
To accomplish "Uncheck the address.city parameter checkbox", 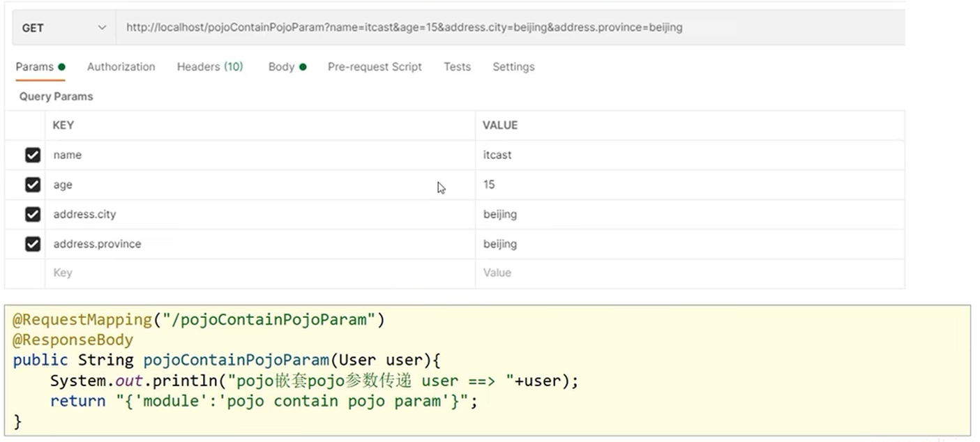I will (33, 214).
